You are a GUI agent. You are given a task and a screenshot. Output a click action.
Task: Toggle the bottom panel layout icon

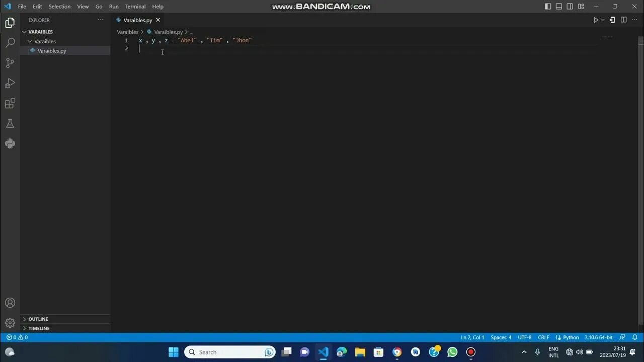559,7
